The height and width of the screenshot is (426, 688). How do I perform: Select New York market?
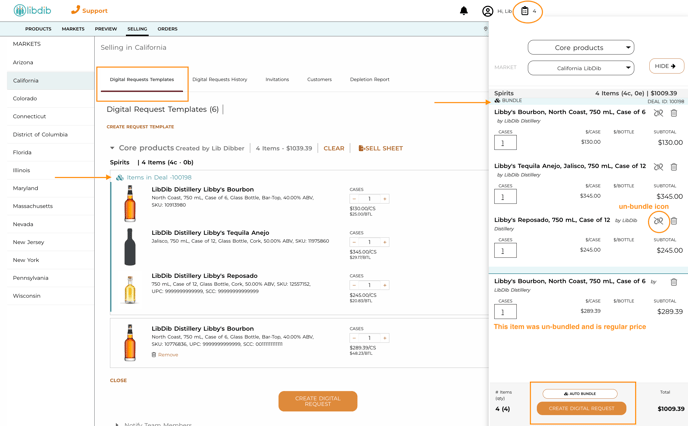click(50, 260)
